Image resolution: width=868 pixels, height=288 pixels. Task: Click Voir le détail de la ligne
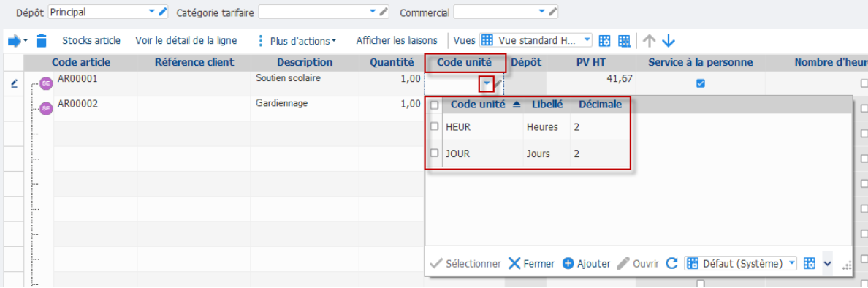click(186, 40)
